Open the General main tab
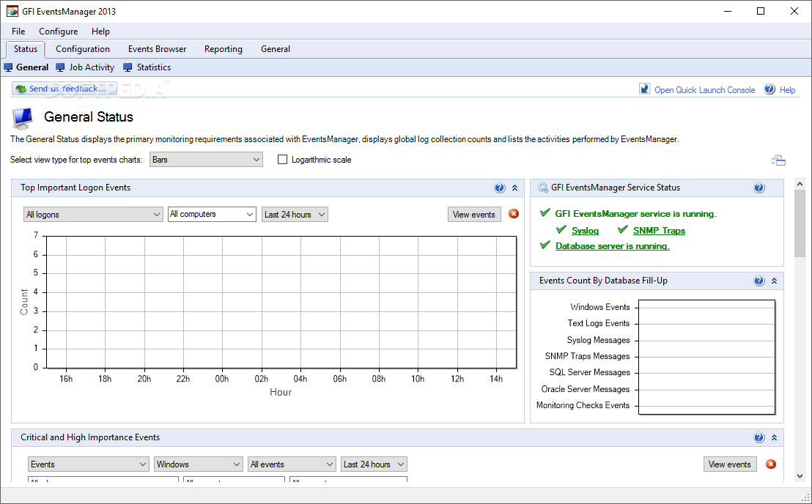 (x=275, y=49)
